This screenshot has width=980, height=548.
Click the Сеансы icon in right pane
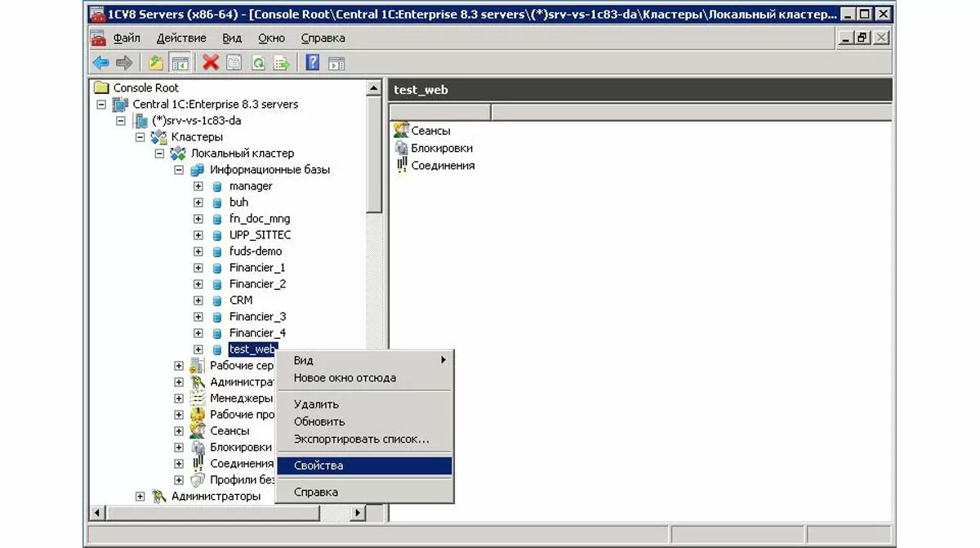(401, 131)
